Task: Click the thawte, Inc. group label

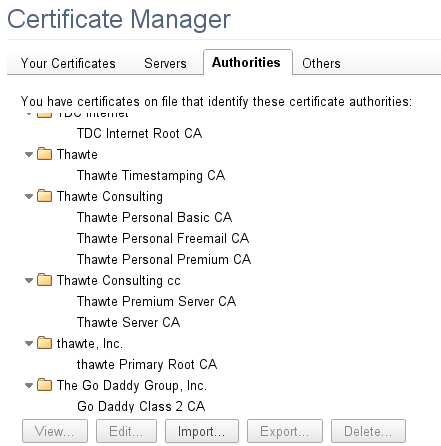Action: coord(90,343)
